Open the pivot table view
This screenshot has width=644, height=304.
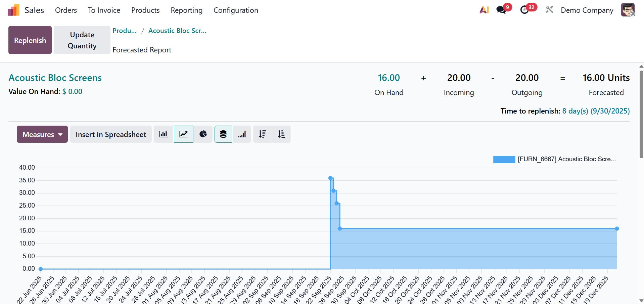(223, 134)
